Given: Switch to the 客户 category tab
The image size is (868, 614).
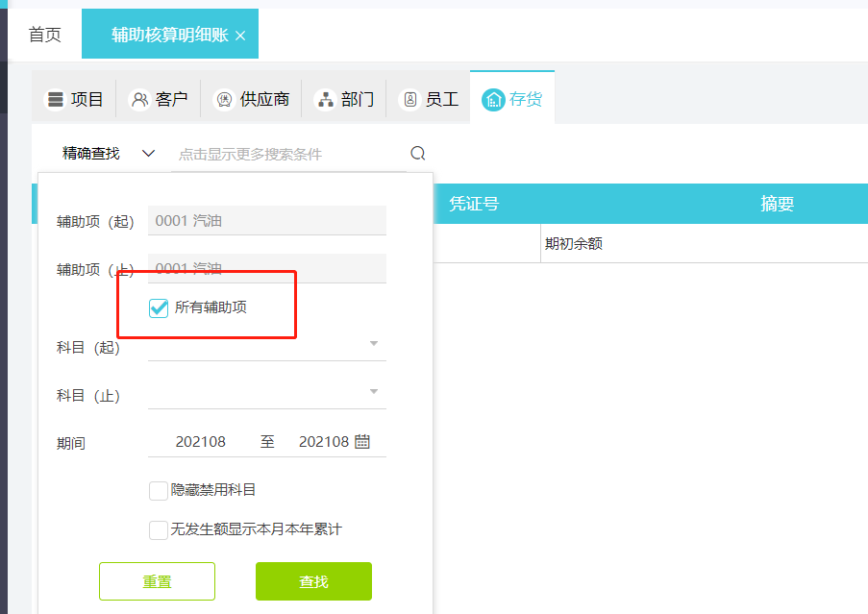Looking at the screenshot, I should (x=159, y=100).
